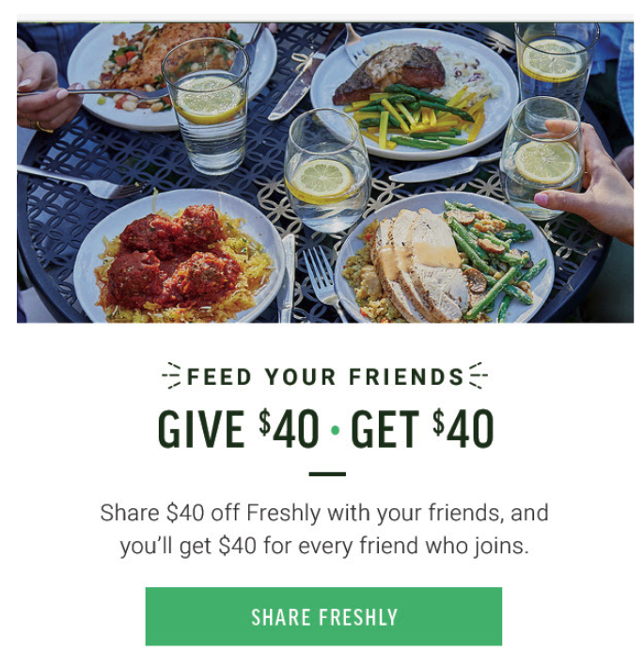Click the stemless lemon water glass at table center
Screen dimensions: 644x652
[x=326, y=170]
